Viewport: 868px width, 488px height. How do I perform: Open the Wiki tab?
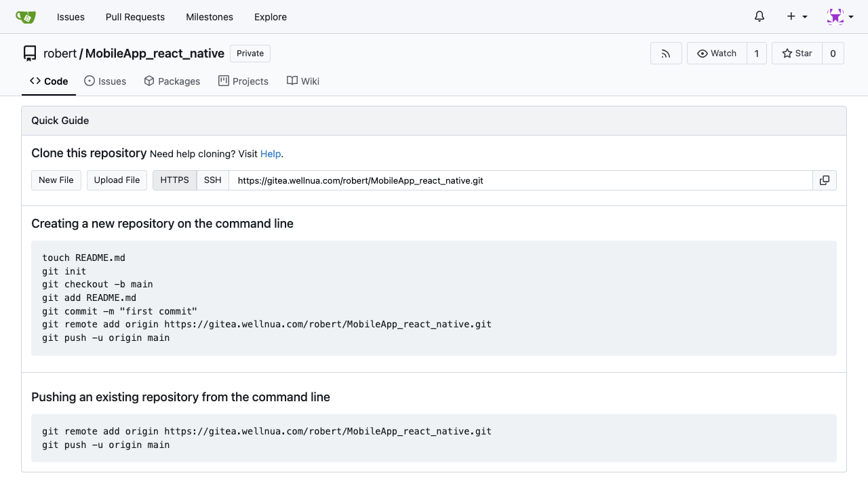(x=303, y=81)
